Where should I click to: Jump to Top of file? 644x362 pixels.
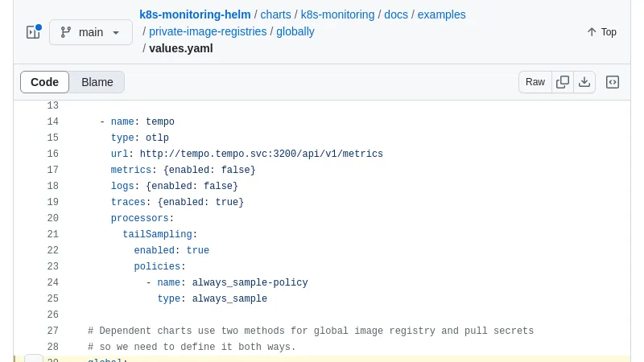(601, 32)
